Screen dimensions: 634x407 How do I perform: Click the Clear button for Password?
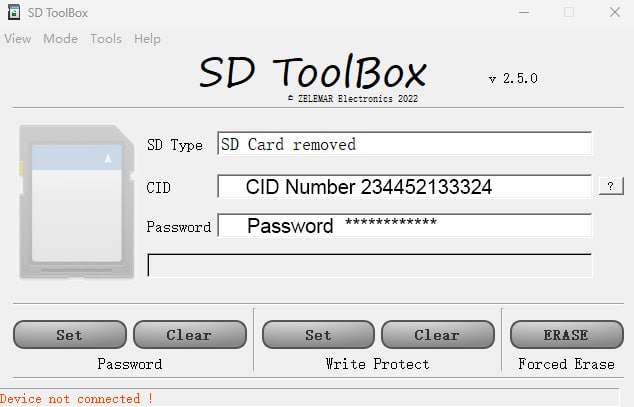[190, 335]
